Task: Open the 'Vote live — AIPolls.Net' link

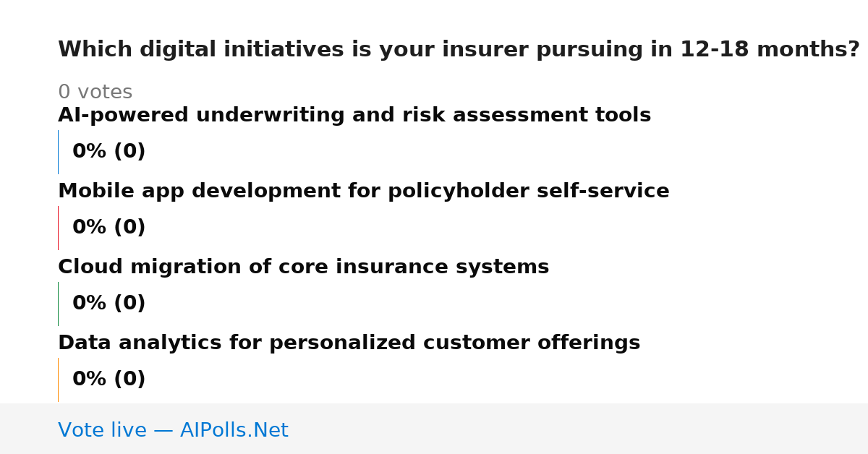Action: (173, 431)
